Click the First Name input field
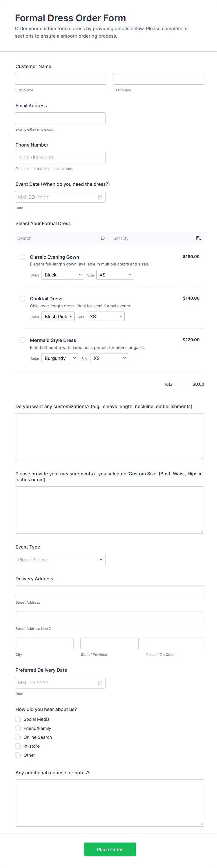The image size is (217, 868). pos(61,79)
